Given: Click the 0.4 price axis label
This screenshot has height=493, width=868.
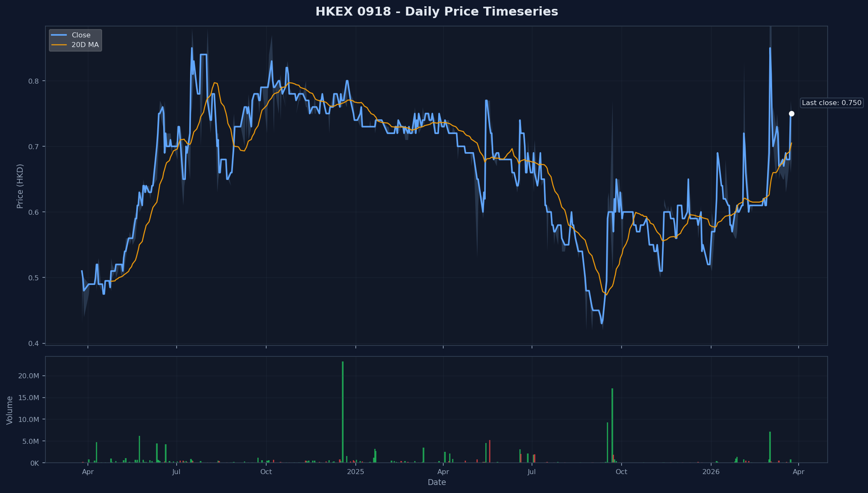Looking at the screenshot, I should point(34,343).
